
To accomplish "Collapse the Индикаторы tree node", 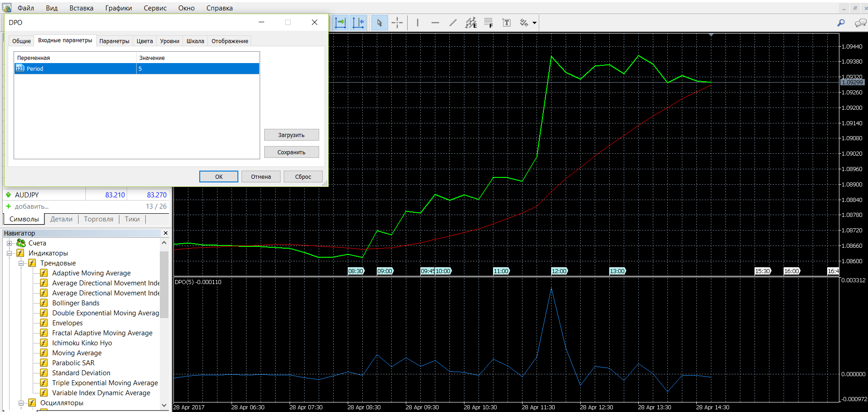I will [9, 253].
